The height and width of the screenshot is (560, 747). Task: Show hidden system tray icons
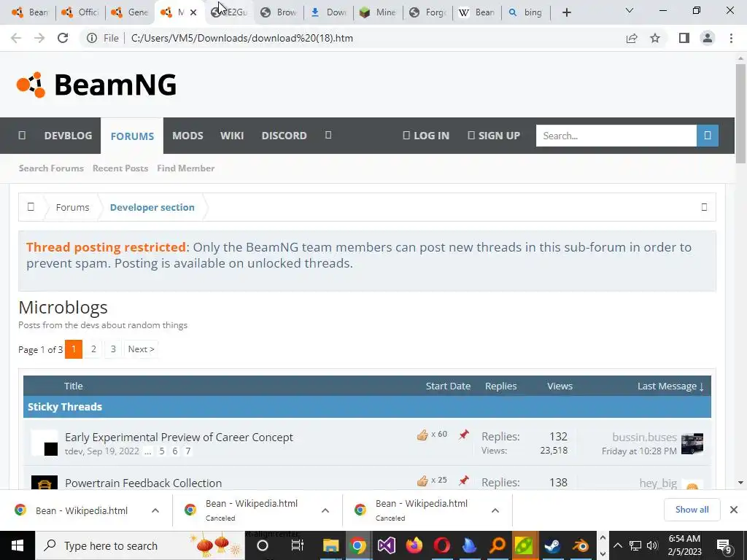(x=617, y=545)
